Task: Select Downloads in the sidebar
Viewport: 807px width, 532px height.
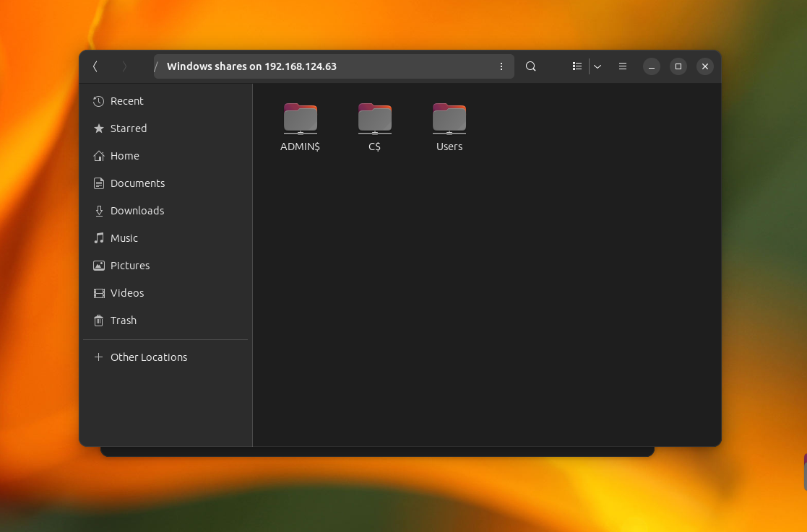Action: pyautogui.click(x=137, y=211)
